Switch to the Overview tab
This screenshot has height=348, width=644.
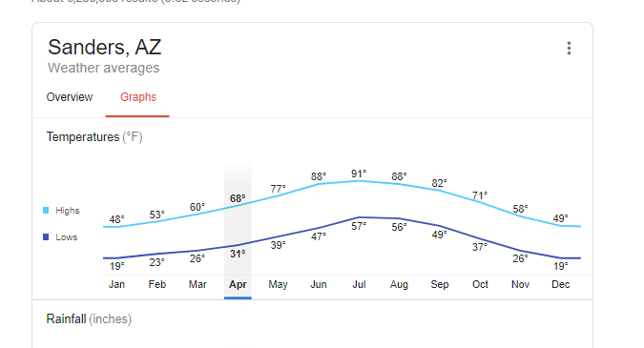coord(70,97)
